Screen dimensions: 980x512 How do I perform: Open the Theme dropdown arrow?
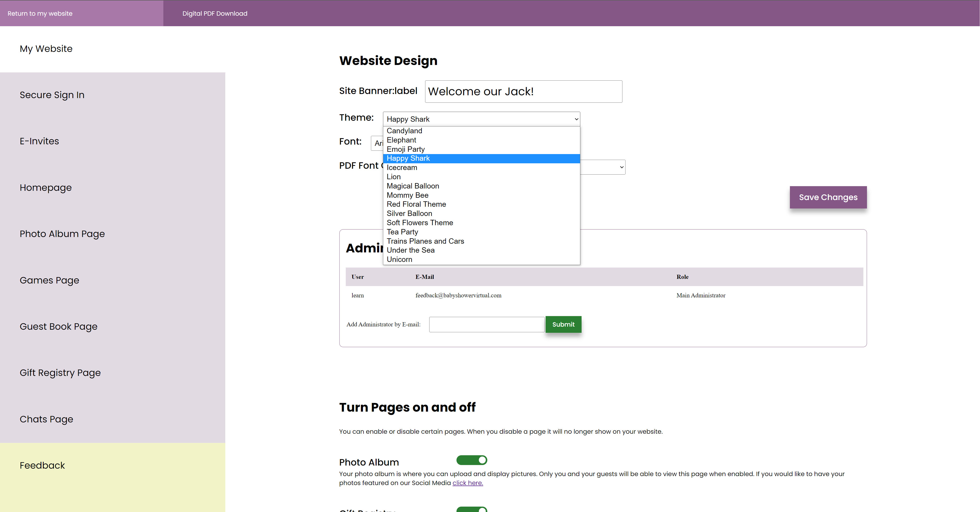[x=576, y=119]
